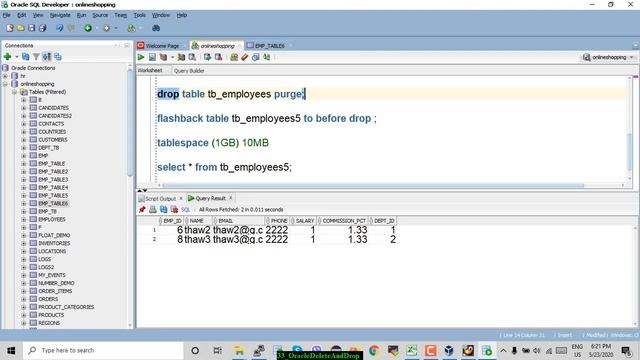Click the gray Forward navigation icon
Viewport: 640px width, 360px height.
[107, 28]
